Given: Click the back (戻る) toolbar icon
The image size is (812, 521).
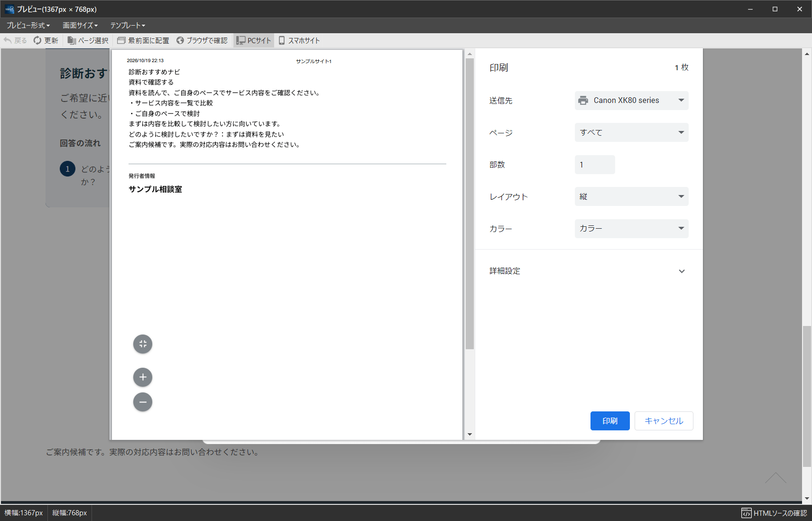Looking at the screenshot, I should pyautogui.click(x=15, y=40).
